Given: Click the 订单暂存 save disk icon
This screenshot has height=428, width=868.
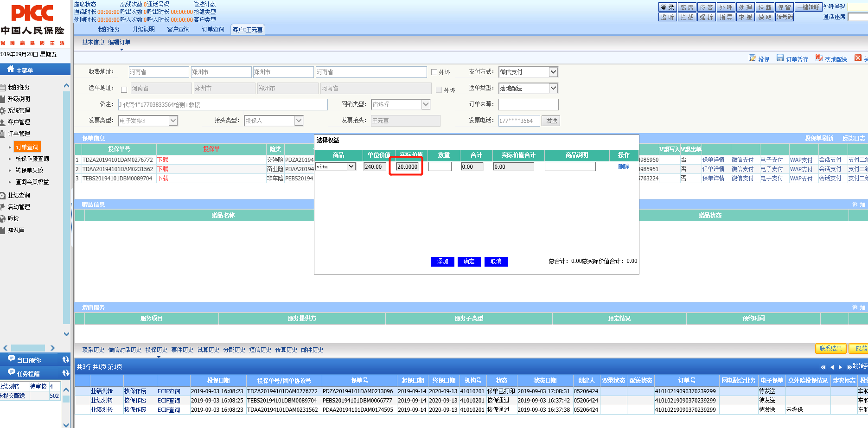Looking at the screenshot, I should point(780,58).
